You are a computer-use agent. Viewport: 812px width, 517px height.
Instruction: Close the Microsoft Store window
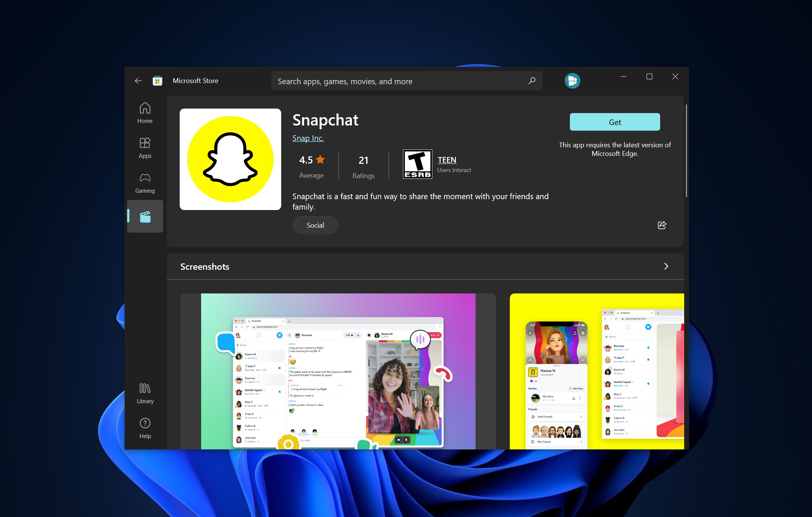point(675,77)
